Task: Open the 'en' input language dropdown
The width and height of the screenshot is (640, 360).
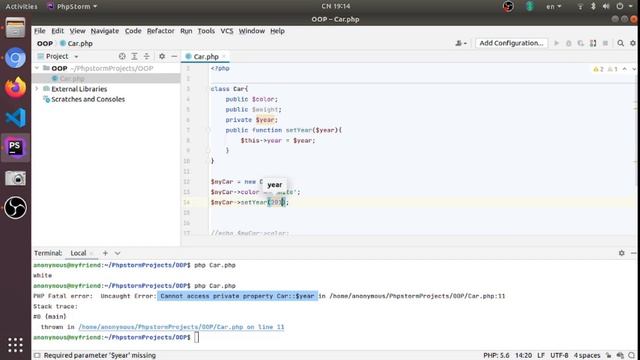Action: 553,7
